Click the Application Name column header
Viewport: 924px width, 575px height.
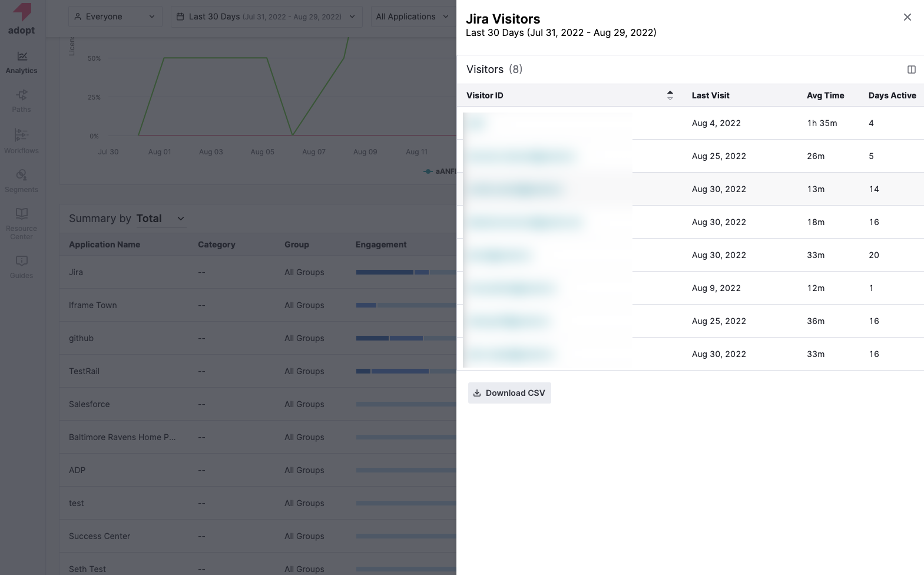click(x=104, y=244)
